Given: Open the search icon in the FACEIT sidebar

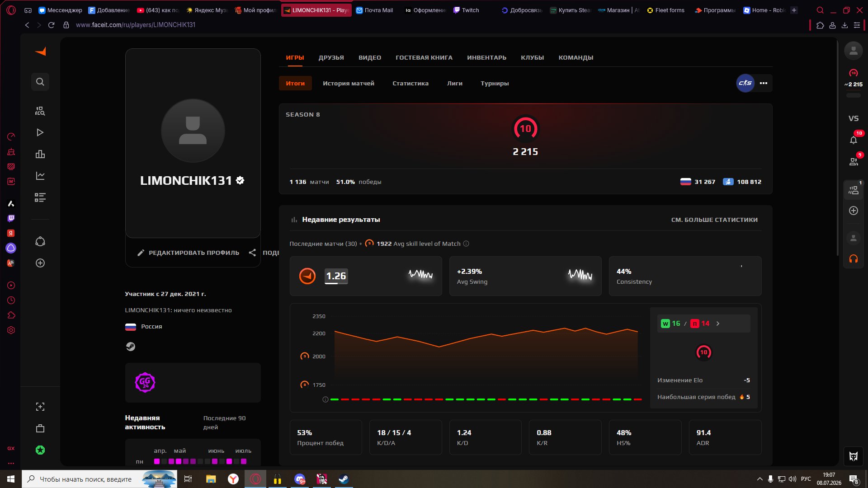Looking at the screenshot, I should [x=40, y=82].
